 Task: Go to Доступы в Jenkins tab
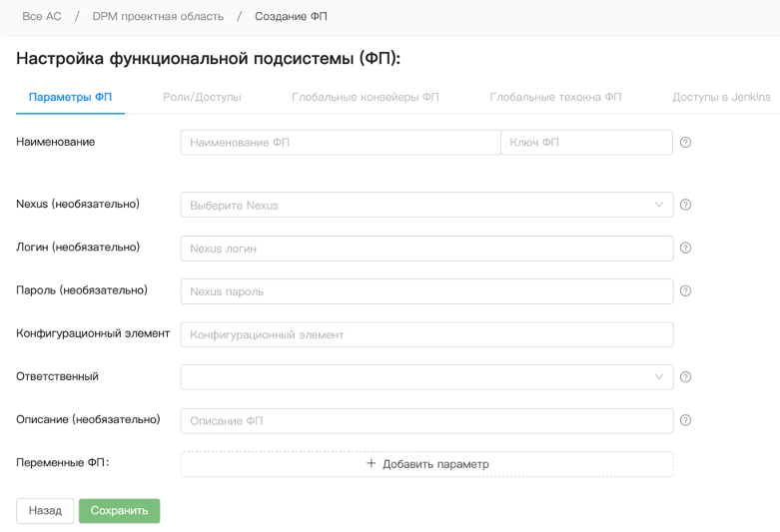coord(721,98)
